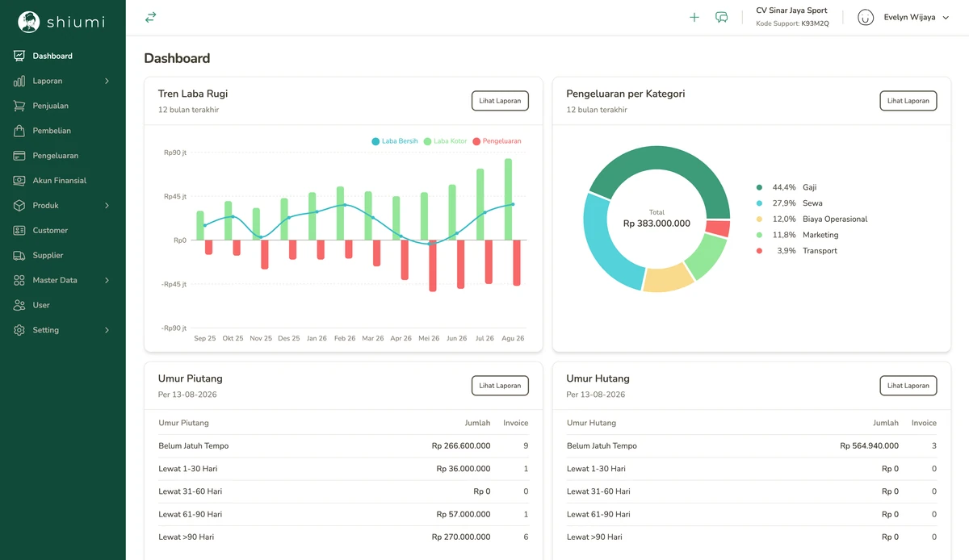Click the shiumi logo avatar
The width and height of the screenshot is (969, 560).
(x=29, y=22)
